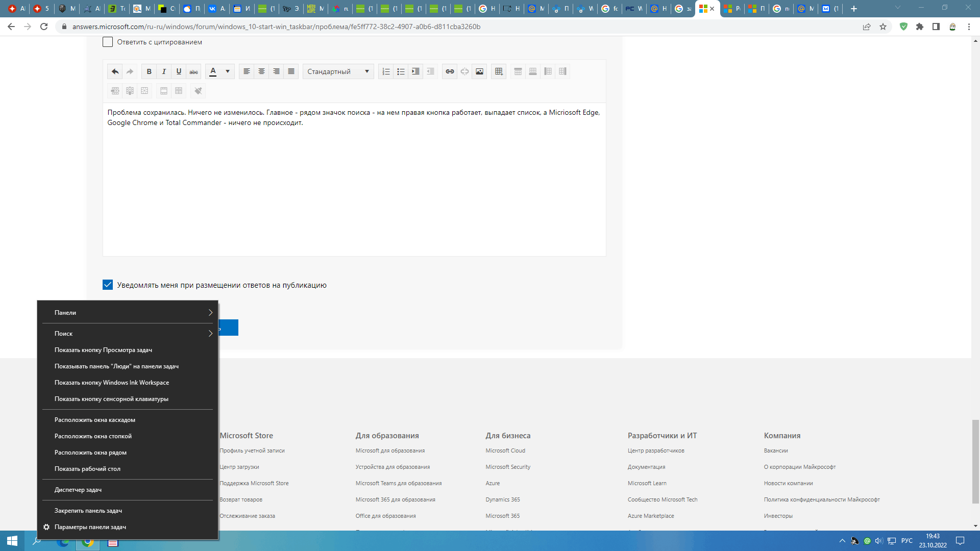Open the 'Стандартный' paragraph style dropdown

tap(338, 71)
